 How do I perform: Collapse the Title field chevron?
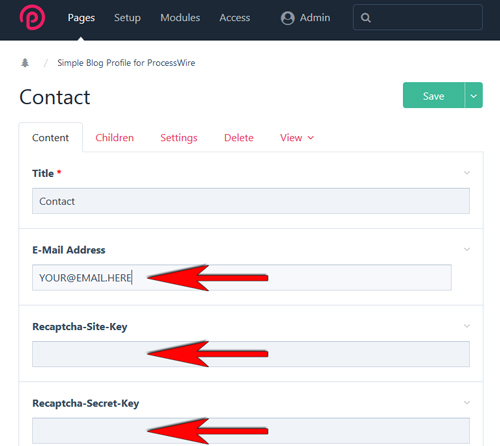tap(467, 173)
